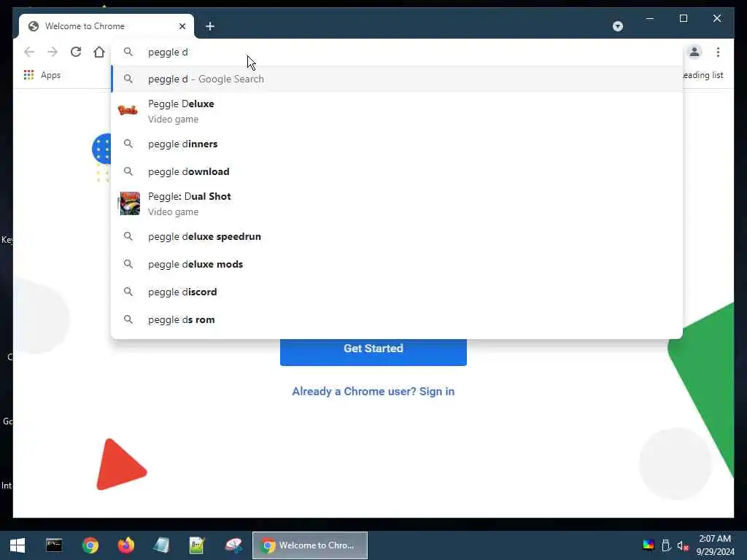The width and height of the screenshot is (747, 560).
Task: Open the Windows Start menu
Action: pyautogui.click(x=18, y=545)
